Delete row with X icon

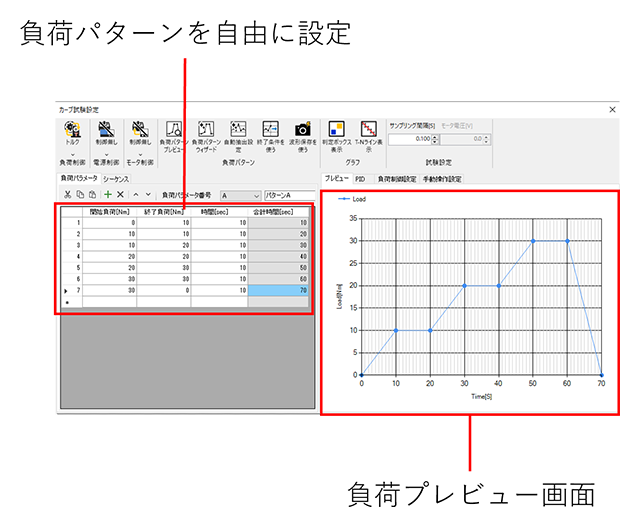pyautogui.click(x=120, y=194)
